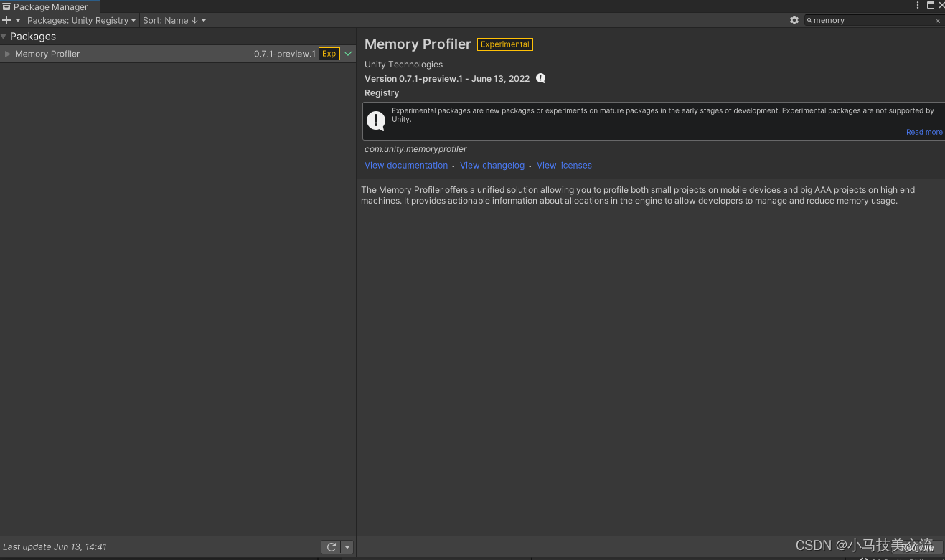Toggle the Name sort direction arrow

coord(194,20)
